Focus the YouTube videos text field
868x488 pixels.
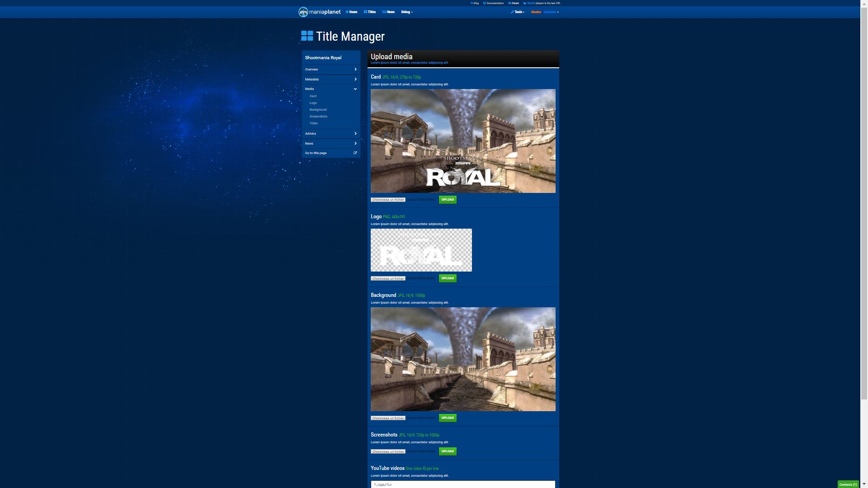pyautogui.click(x=463, y=484)
